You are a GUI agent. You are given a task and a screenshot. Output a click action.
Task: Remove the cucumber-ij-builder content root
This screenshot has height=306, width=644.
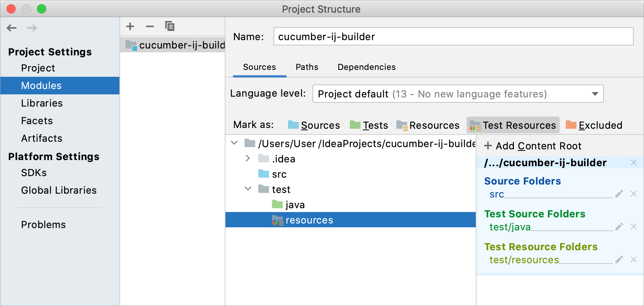coord(634,163)
